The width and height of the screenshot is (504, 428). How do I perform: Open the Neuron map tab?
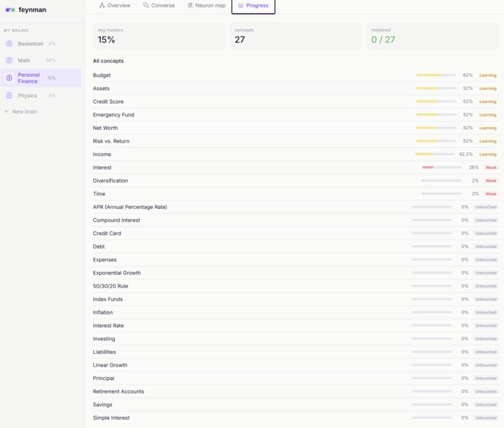point(207,5)
